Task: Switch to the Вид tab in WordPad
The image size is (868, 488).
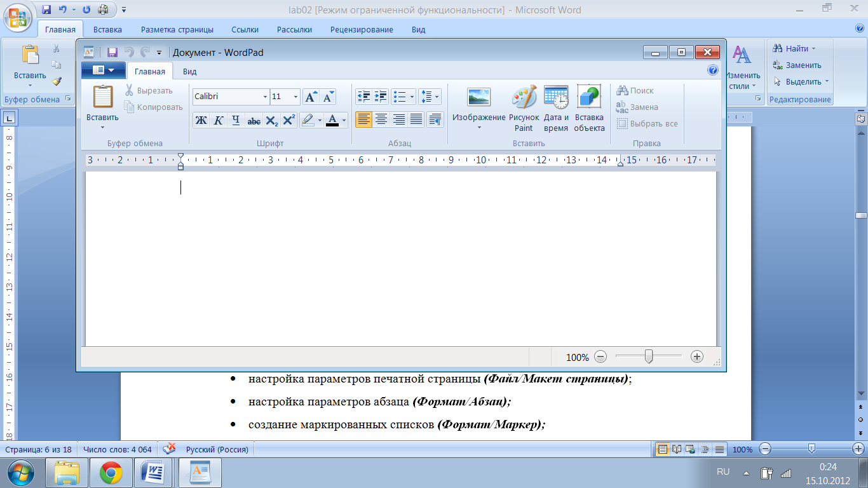Action: [189, 71]
